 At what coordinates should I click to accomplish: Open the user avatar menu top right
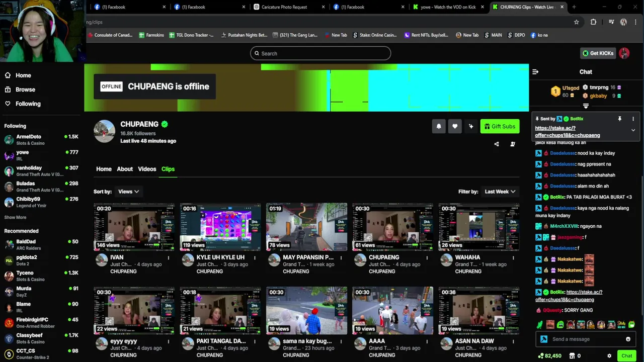tap(624, 53)
